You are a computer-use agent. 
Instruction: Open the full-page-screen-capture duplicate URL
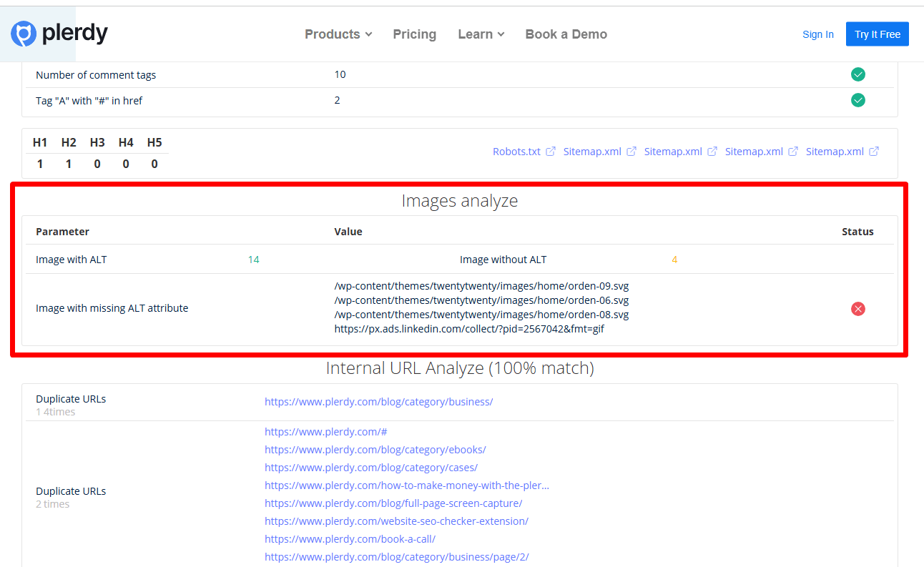(x=393, y=503)
